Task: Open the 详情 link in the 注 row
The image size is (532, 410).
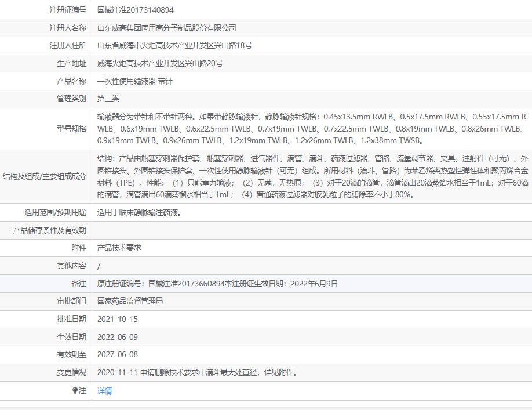Action: [104, 391]
